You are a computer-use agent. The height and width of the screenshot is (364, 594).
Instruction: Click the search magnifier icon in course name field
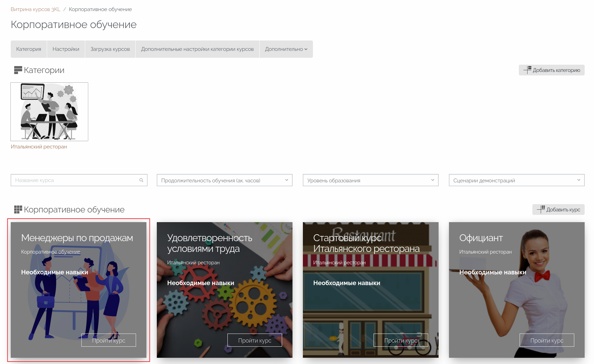point(141,180)
